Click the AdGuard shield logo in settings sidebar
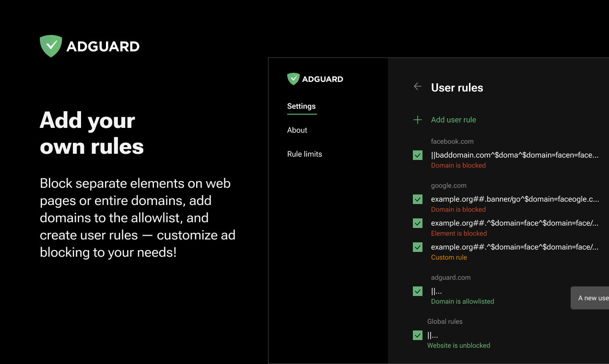Viewport: 609px width, 364px height. pos(293,79)
